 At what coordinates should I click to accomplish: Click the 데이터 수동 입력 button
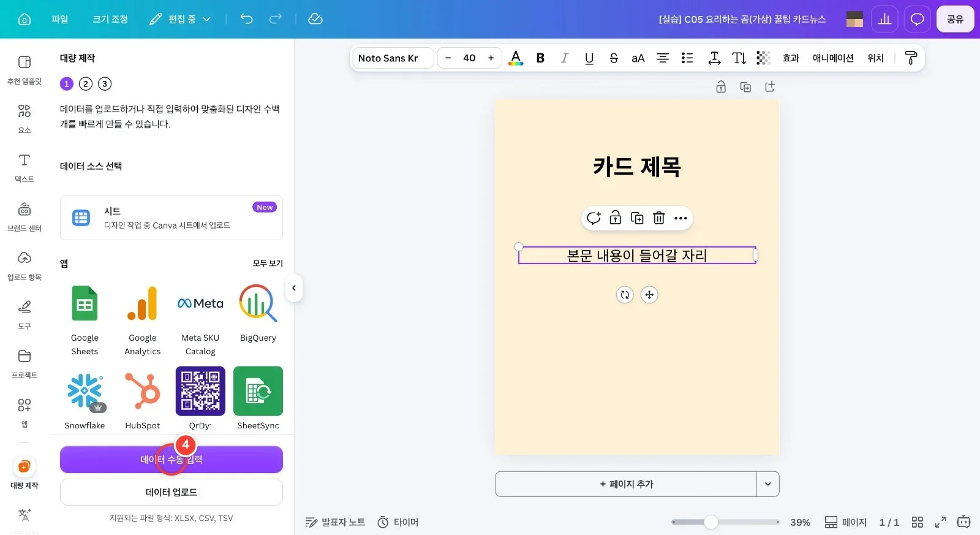[x=171, y=460]
